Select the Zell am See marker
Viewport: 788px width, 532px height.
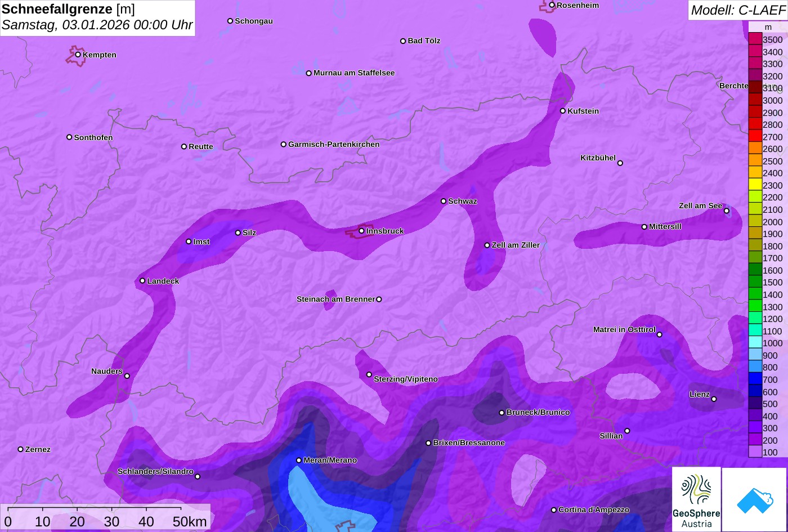click(726, 211)
